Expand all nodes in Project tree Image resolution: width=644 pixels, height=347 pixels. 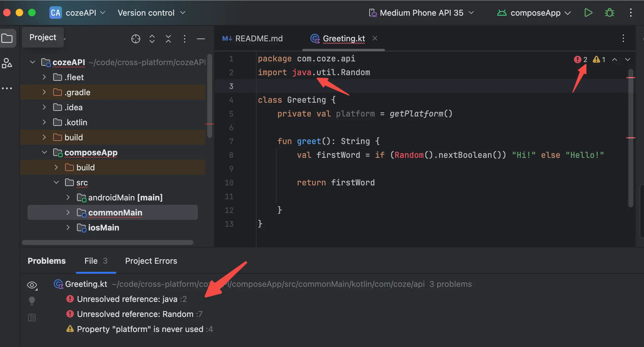click(152, 39)
